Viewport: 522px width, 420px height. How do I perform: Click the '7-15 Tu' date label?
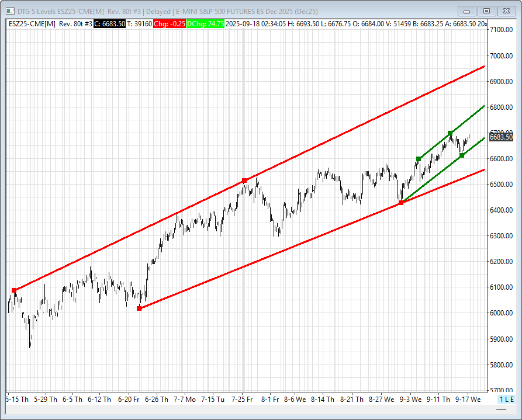[213, 400]
